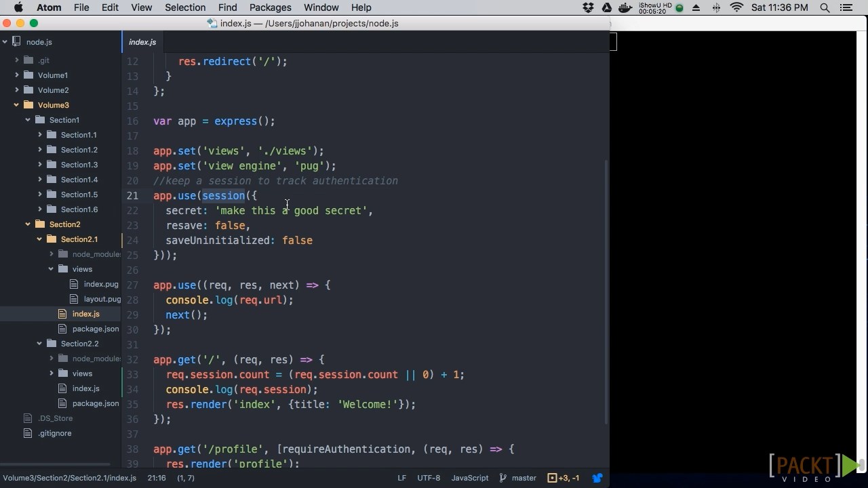Image resolution: width=868 pixels, height=488 pixels.
Task: Expand the views folder under Section2.2
Action: click(52, 373)
